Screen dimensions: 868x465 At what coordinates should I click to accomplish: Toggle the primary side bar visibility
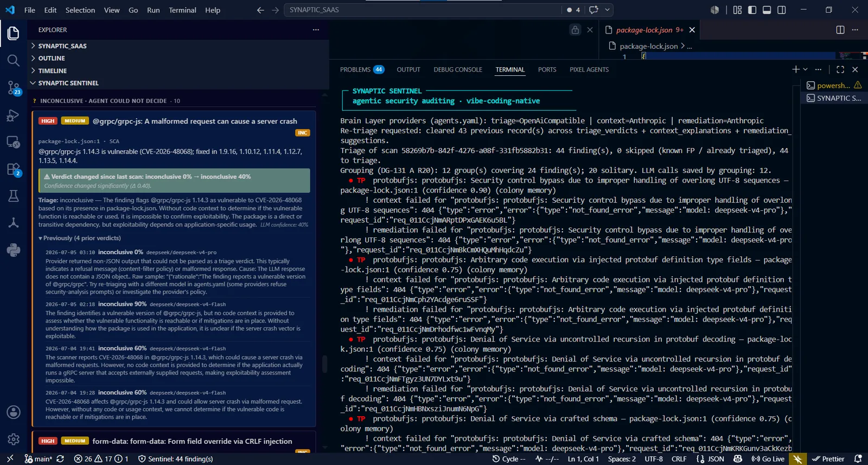click(x=752, y=10)
